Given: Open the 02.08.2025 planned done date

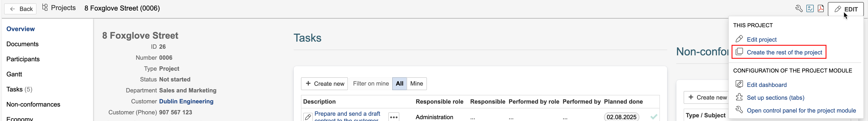Looking at the screenshot, I should click(x=621, y=117).
